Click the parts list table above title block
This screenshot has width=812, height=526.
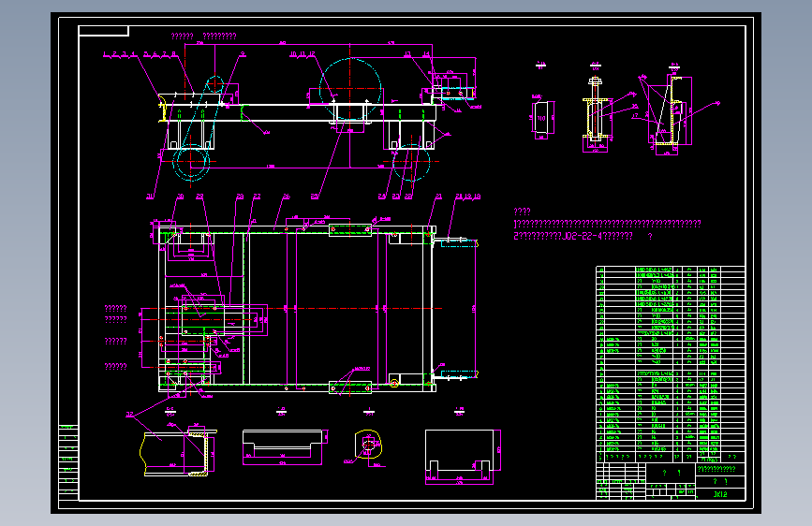pos(671,364)
